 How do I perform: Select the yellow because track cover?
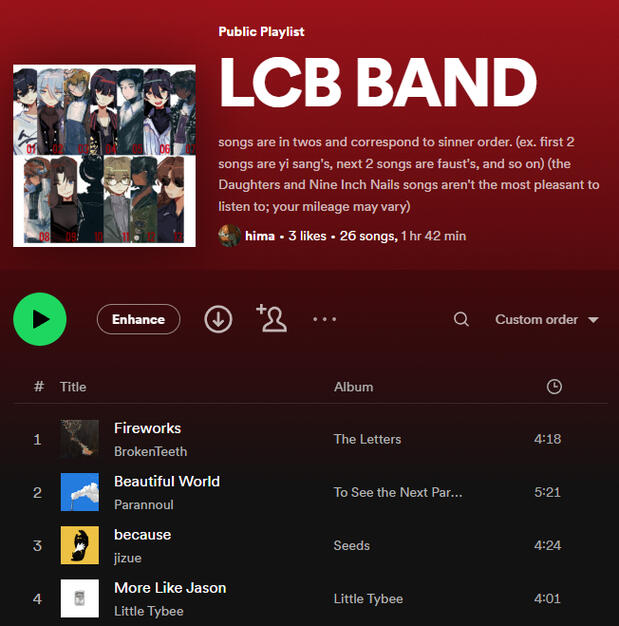80,545
